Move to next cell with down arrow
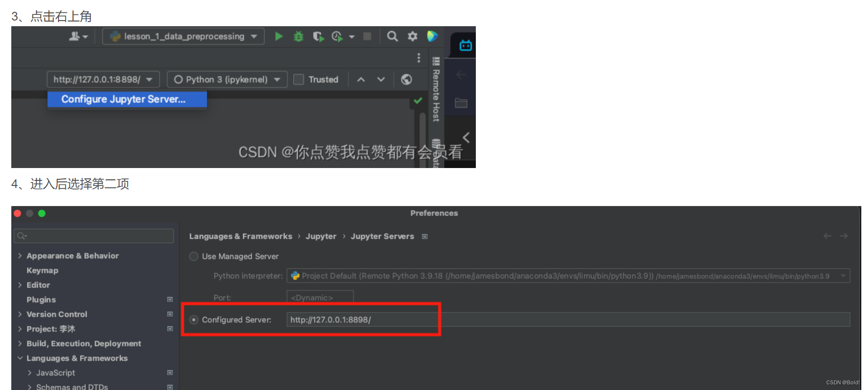The image size is (868, 390). pyautogui.click(x=381, y=80)
